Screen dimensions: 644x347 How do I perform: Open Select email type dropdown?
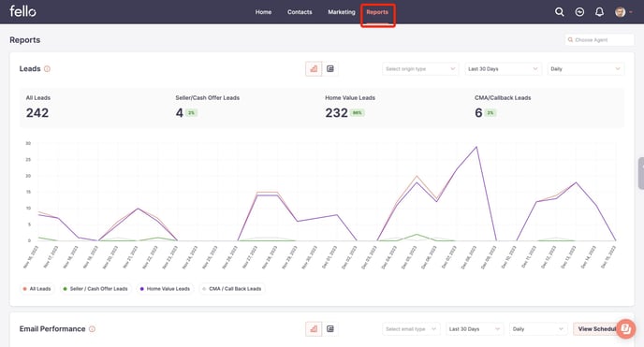(411, 329)
